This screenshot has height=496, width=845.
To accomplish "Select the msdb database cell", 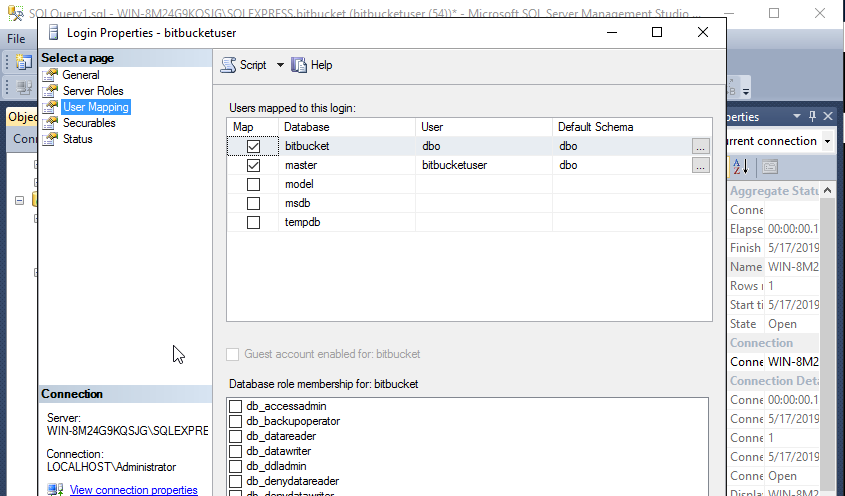I will 347,203.
